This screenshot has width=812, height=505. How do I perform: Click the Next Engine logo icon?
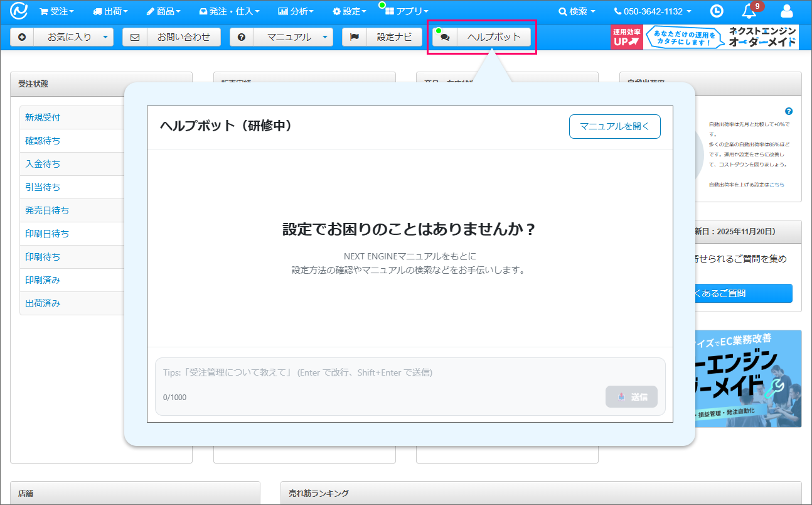click(19, 11)
